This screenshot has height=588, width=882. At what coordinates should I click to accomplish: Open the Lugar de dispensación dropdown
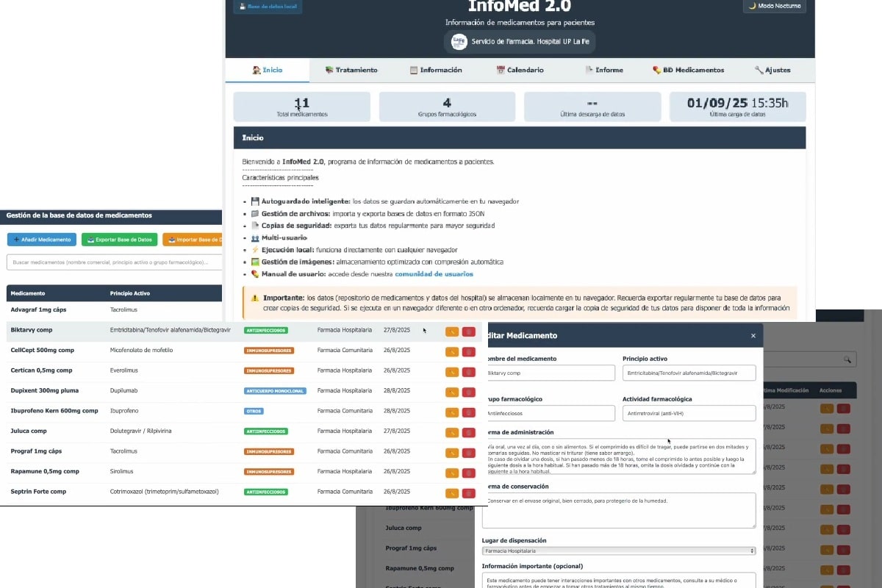tap(619, 551)
